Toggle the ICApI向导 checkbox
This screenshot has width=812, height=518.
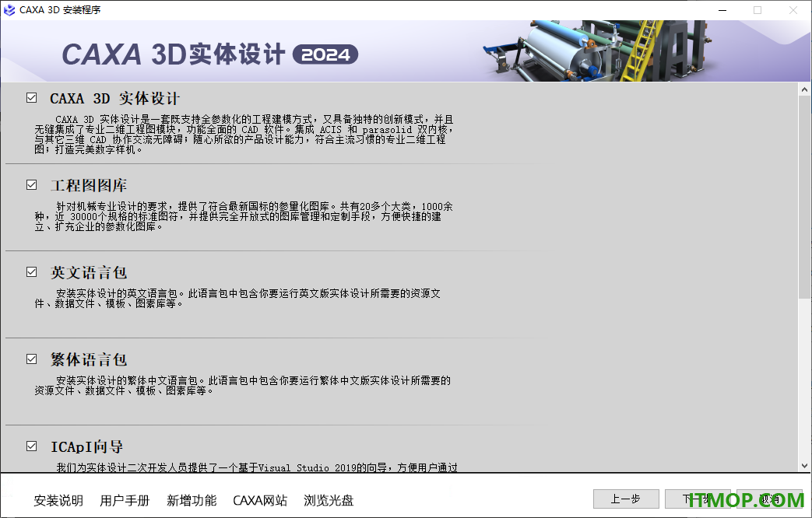pos(32,446)
